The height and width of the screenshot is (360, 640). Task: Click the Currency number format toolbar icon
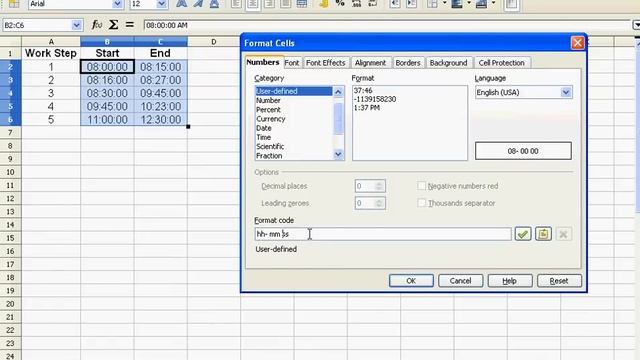pyautogui.click(x=323, y=4)
